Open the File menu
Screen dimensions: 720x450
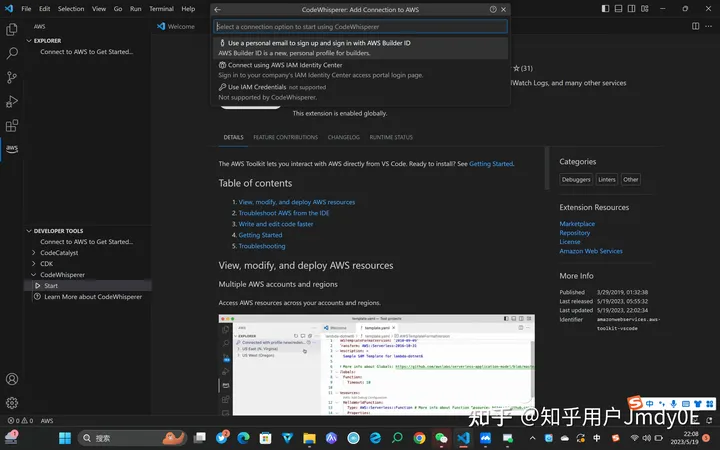(x=26, y=9)
